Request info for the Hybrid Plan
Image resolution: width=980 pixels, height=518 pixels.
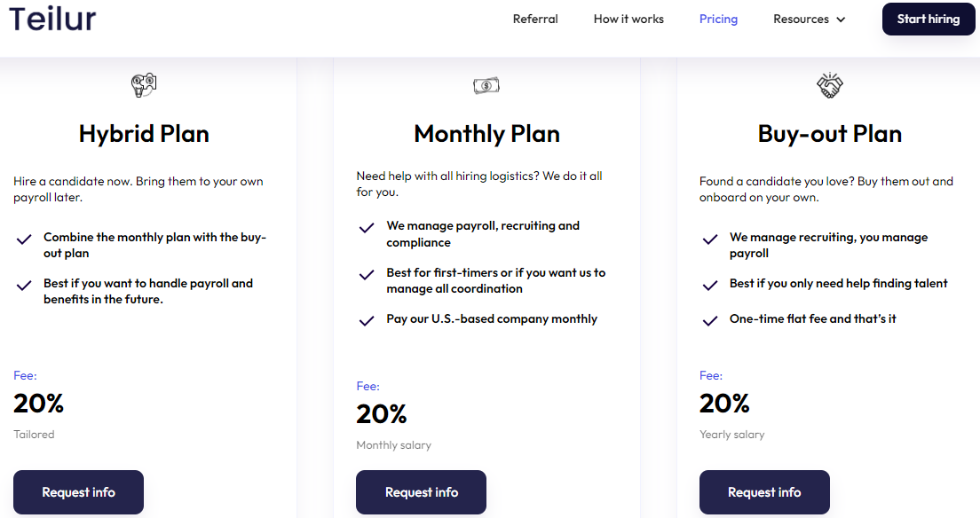(x=78, y=492)
